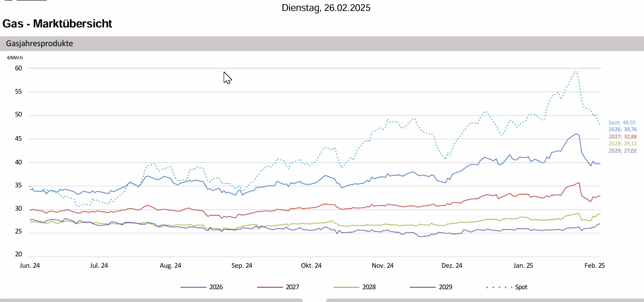
Task: Click the 2027; 32,88 data label
Action: coord(623,137)
